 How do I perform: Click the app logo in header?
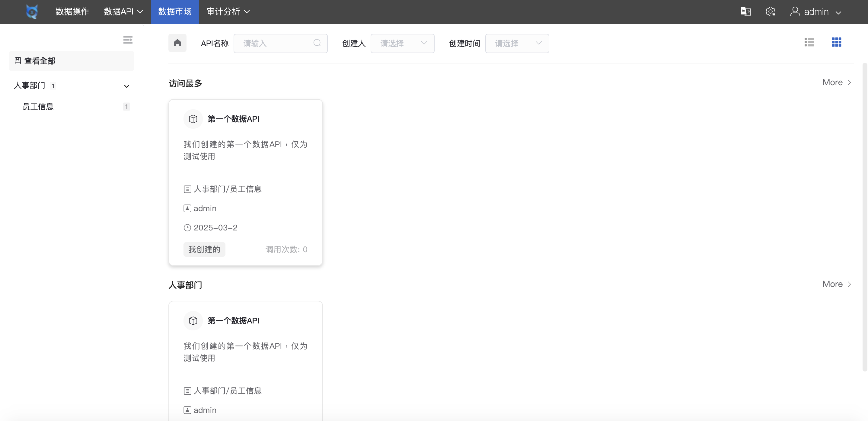pyautogui.click(x=32, y=12)
